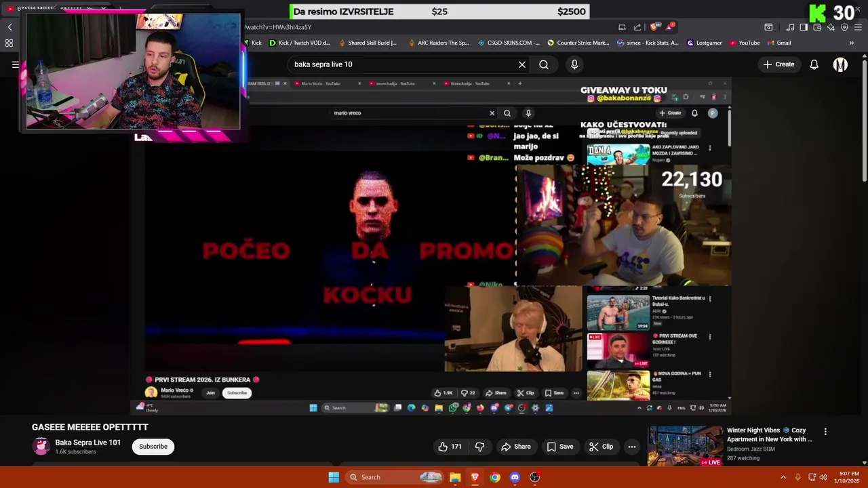Open the Winter Night Vibes live thumbnail
868x488 pixels.
pos(685,445)
